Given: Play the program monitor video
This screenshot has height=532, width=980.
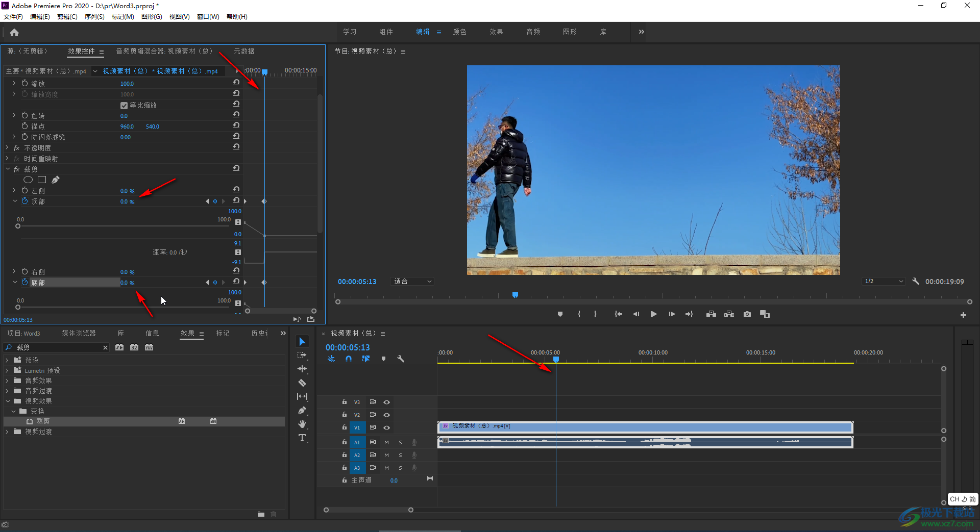Looking at the screenshot, I should (x=653, y=314).
